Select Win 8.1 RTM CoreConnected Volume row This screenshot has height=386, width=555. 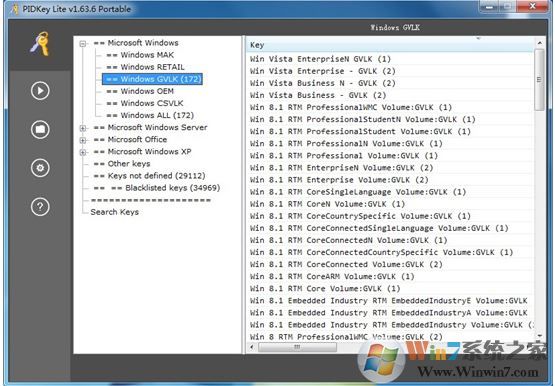(x=389, y=264)
